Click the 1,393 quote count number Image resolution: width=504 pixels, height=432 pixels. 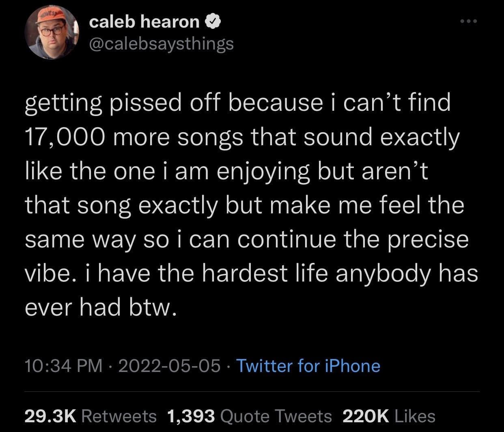point(190,416)
